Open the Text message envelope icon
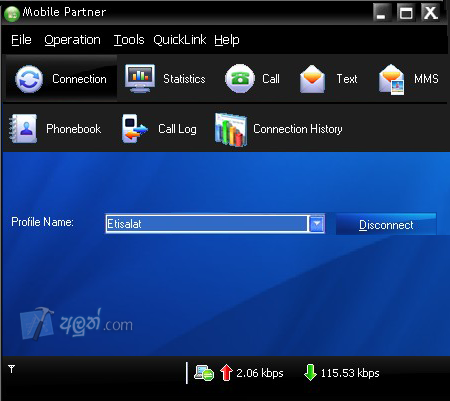 pos(312,79)
